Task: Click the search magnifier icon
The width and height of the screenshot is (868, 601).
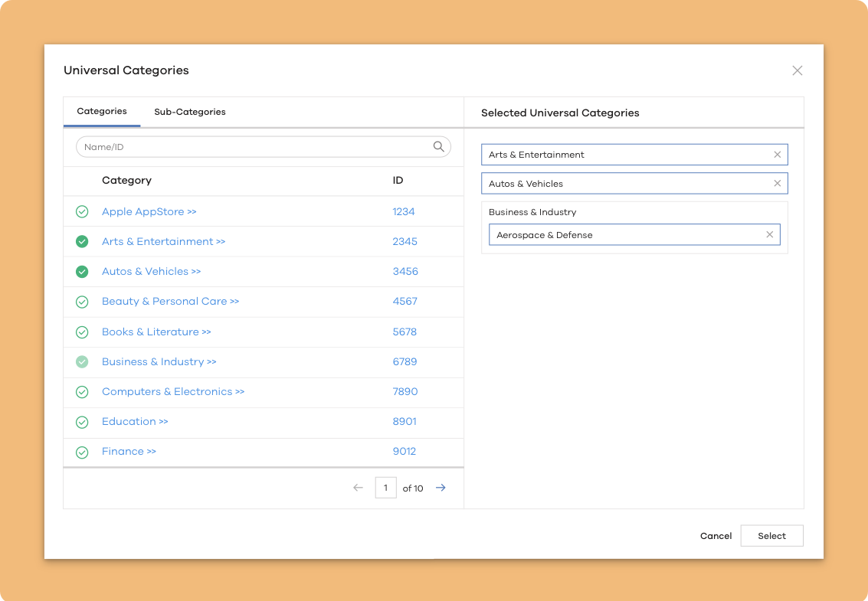Action: point(439,147)
